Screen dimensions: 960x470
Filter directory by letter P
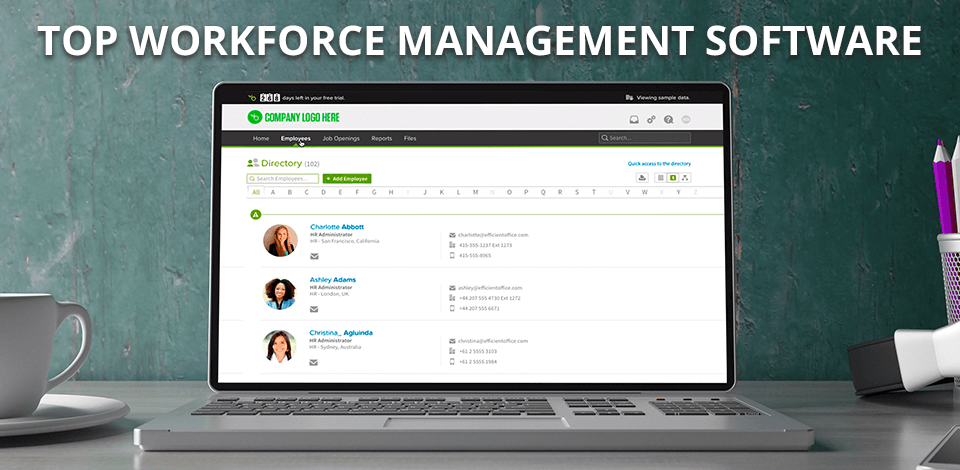[526, 192]
